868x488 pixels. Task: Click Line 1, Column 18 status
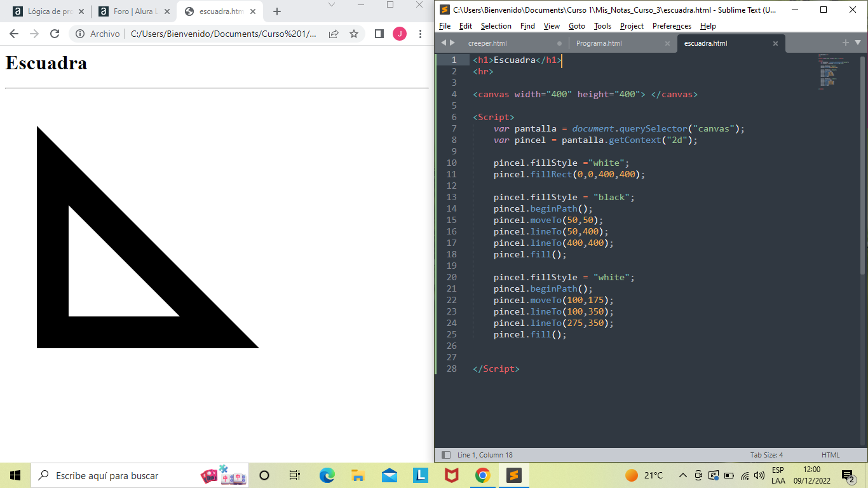pyautogui.click(x=485, y=455)
